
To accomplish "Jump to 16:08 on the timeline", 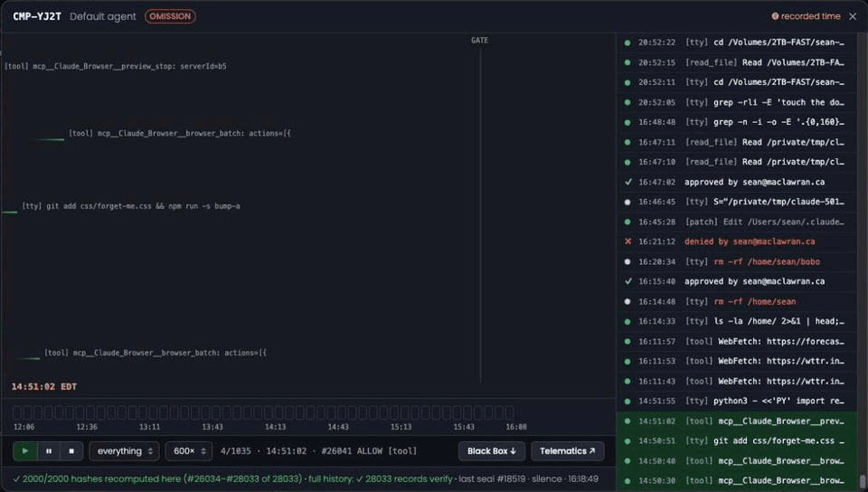I will (x=516, y=427).
